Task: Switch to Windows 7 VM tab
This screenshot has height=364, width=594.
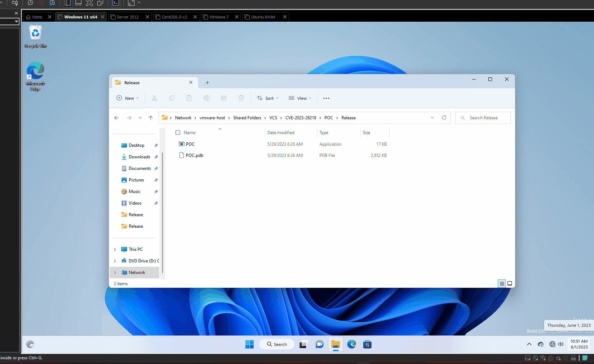Action: 219,17
